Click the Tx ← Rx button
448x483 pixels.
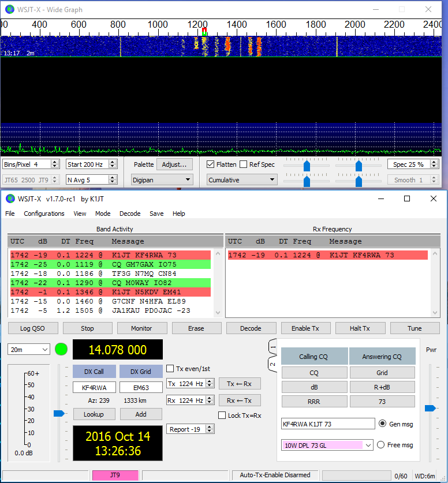tap(240, 384)
